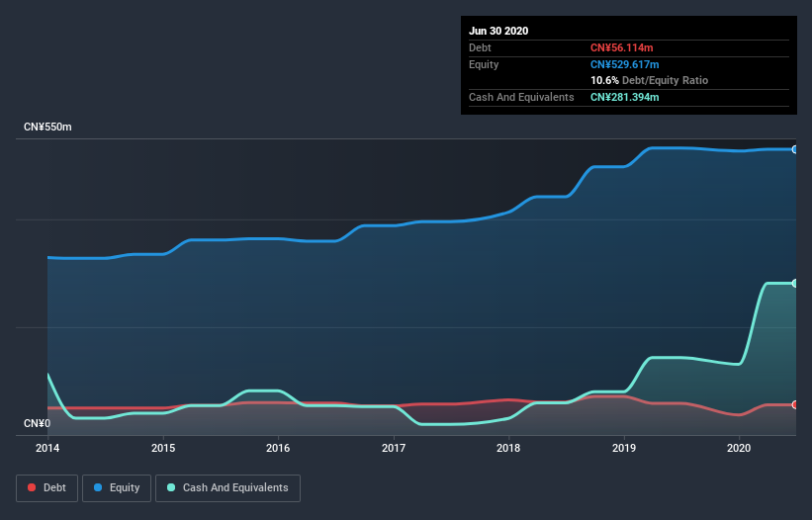Select the Equity data point at Jun 2020

click(x=795, y=149)
